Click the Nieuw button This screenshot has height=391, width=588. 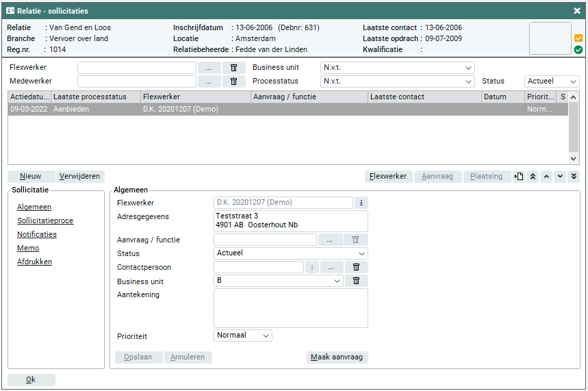click(x=31, y=177)
